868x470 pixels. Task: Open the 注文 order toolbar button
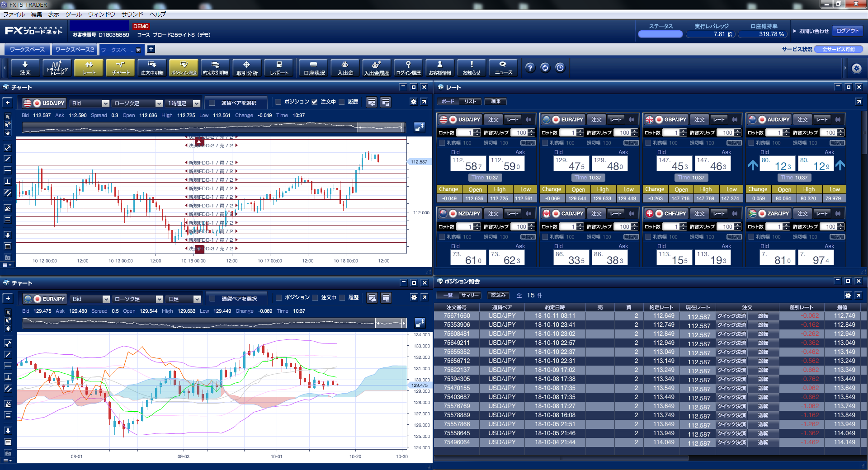pyautogui.click(x=25, y=68)
